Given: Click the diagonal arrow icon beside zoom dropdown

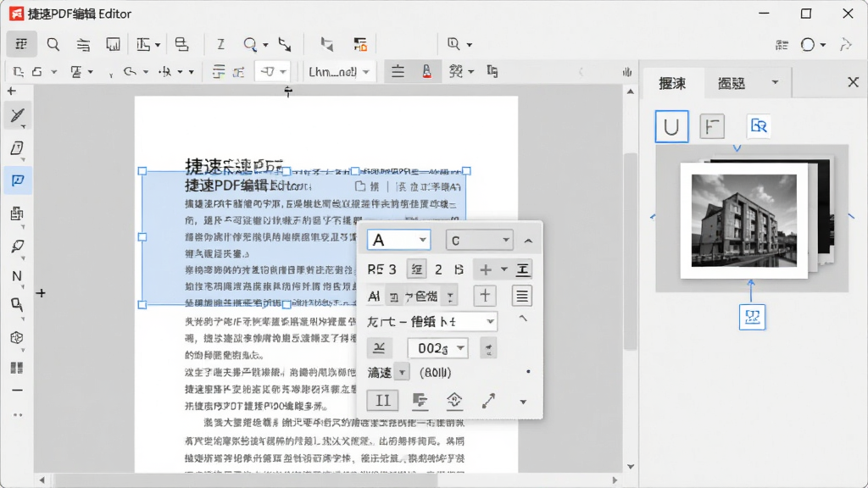Looking at the screenshot, I should (x=285, y=44).
